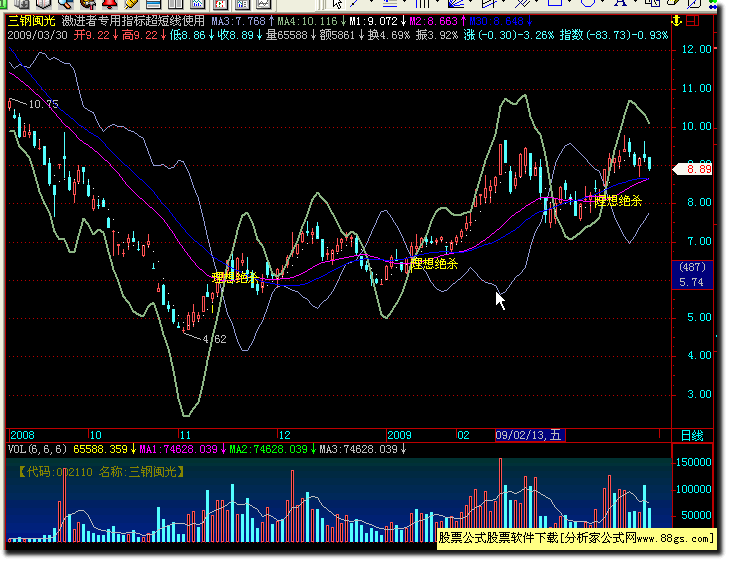Click the 2009 label on time axis
Viewport: 729px width, 561px height.
[399, 436]
